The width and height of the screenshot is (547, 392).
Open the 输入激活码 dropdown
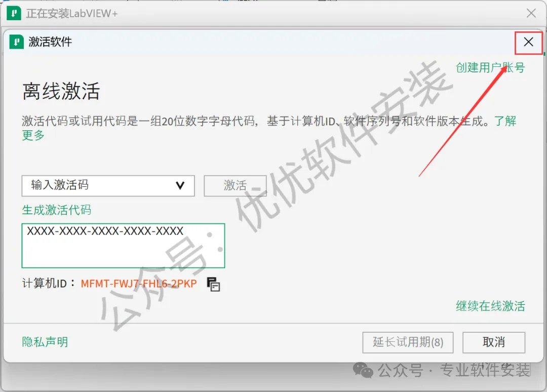(108, 185)
